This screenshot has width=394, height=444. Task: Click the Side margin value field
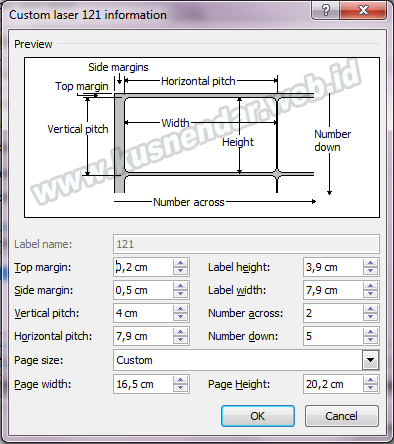[x=143, y=290]
